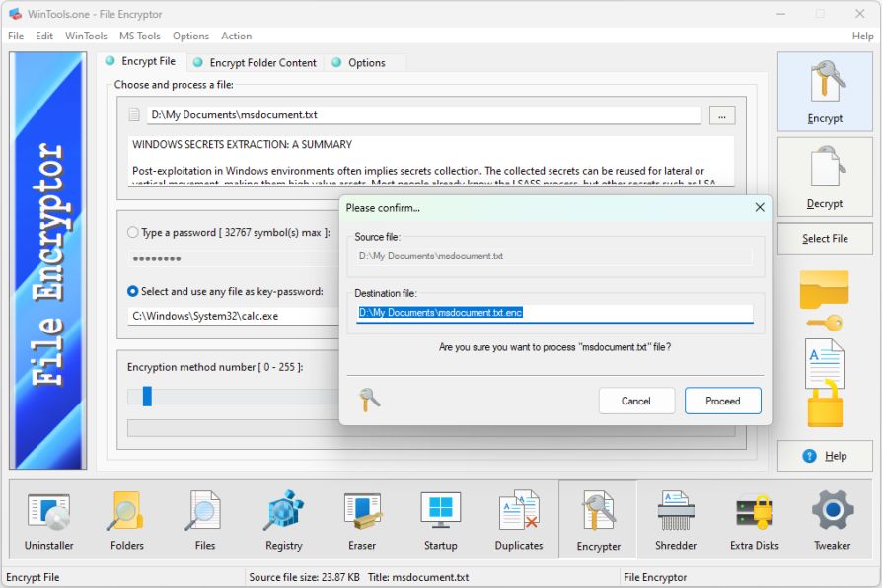Open the Eraser tool
Viewport: 882px width, 588px height.
362,520
